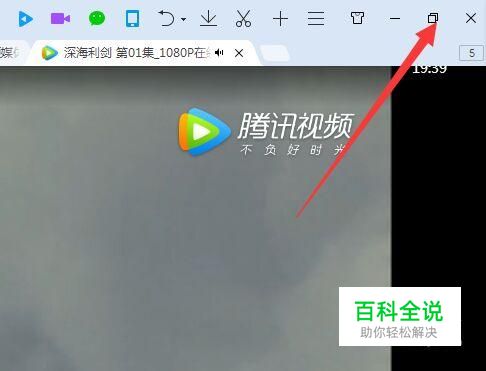
Task: Minimize the browser window
Action: point(395,19)
